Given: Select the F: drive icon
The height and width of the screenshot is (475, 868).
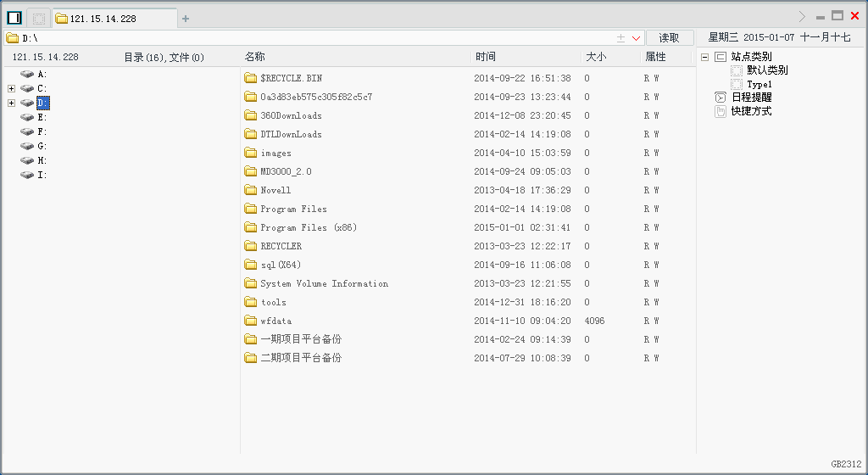Looking at the screenshot, I should (x=26, y=131).
